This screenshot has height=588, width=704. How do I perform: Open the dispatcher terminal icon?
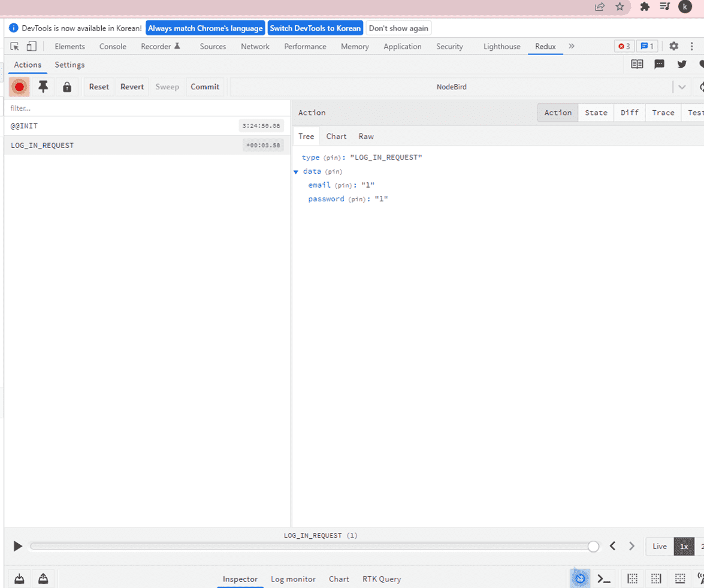pos(603,578)
